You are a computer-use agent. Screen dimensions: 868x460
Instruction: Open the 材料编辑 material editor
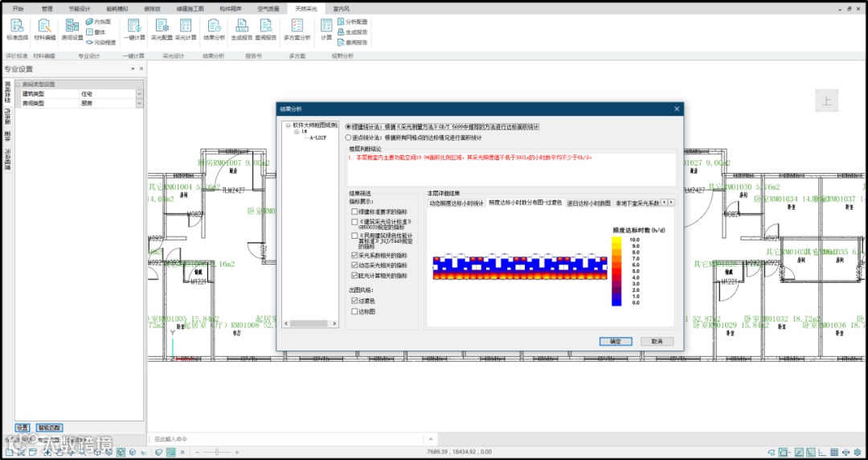45,30
